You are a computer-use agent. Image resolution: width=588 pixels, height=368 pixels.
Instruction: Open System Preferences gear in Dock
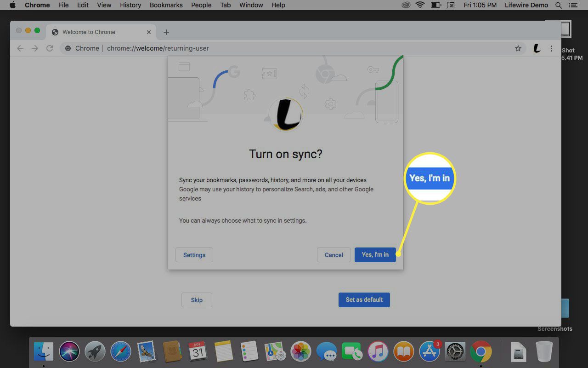455,352
